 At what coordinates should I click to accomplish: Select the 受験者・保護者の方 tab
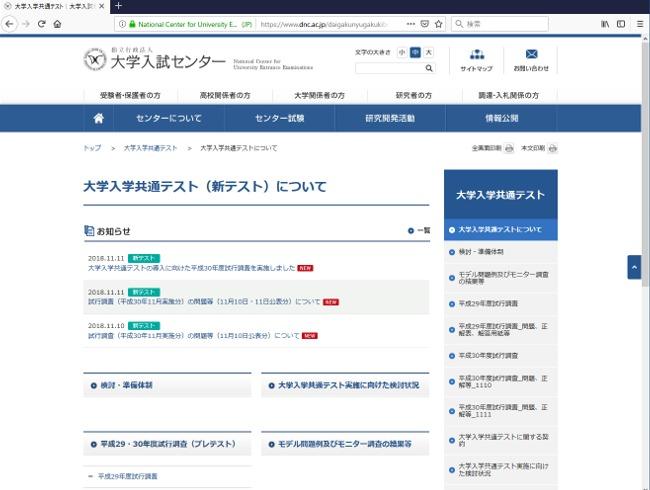point(131,95)
